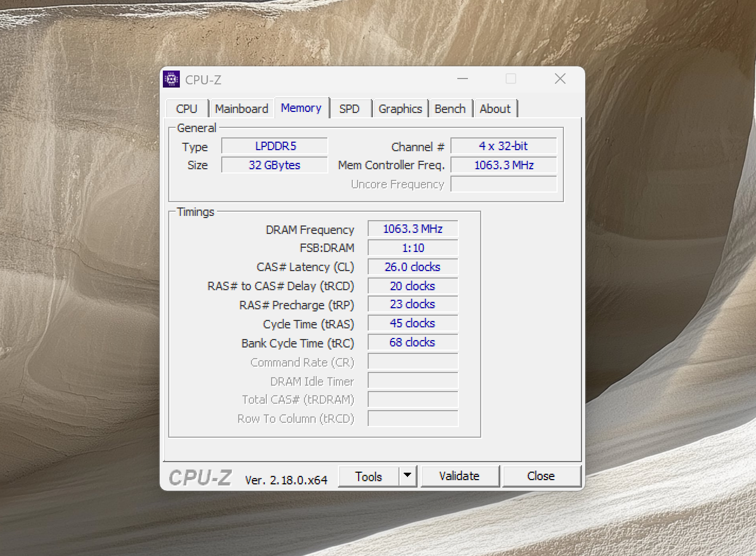Click the Memory tab
The height and width of the screenshot is (556, 756).
coord(301,108)
